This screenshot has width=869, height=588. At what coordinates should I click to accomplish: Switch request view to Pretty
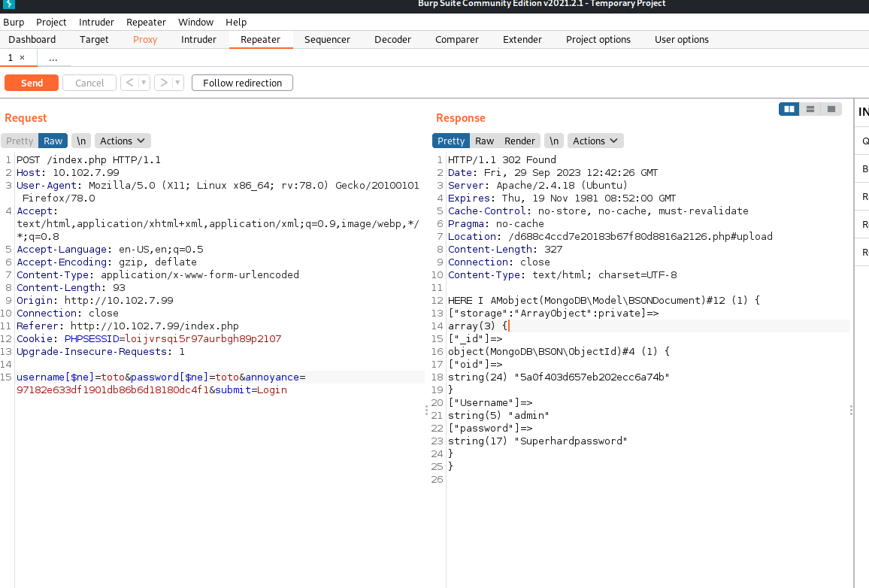(20, 141)
